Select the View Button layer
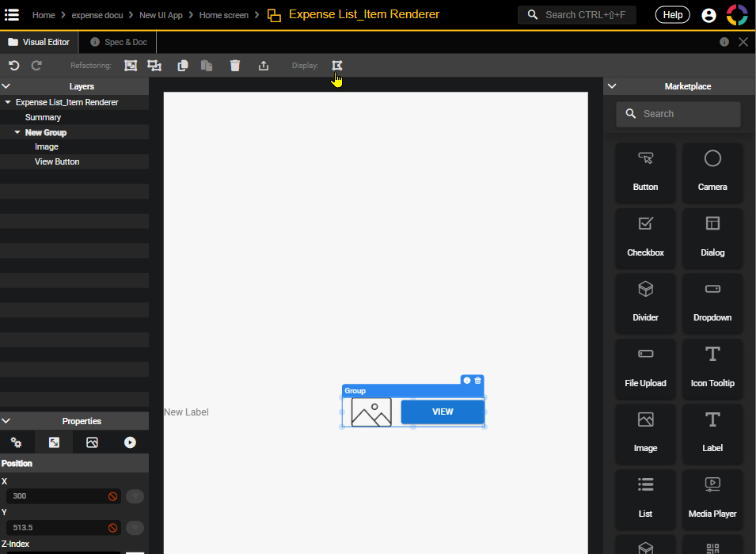The image size is (756, 554). (57, 161)
